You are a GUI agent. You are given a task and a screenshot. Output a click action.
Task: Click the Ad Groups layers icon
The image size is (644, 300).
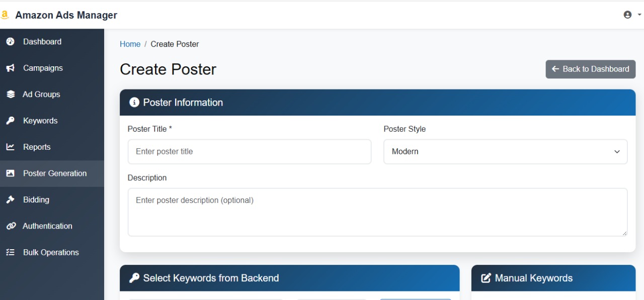click(10, 94)
